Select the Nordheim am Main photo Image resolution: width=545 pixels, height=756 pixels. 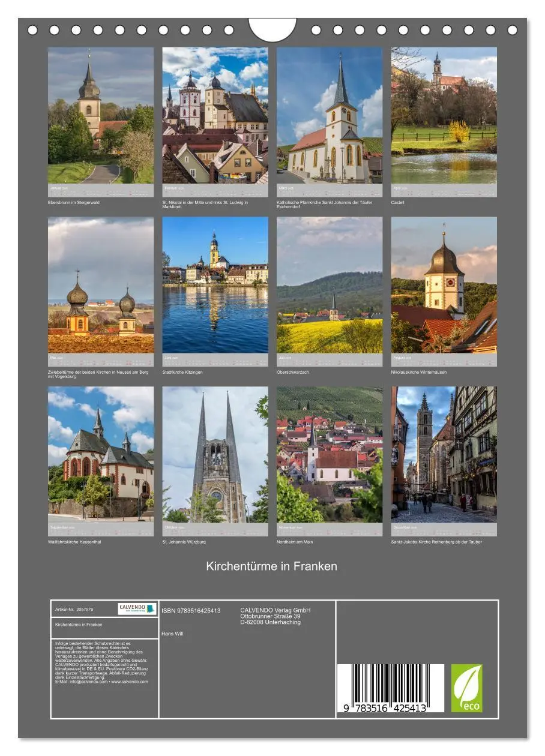click(x=330, y=454)
